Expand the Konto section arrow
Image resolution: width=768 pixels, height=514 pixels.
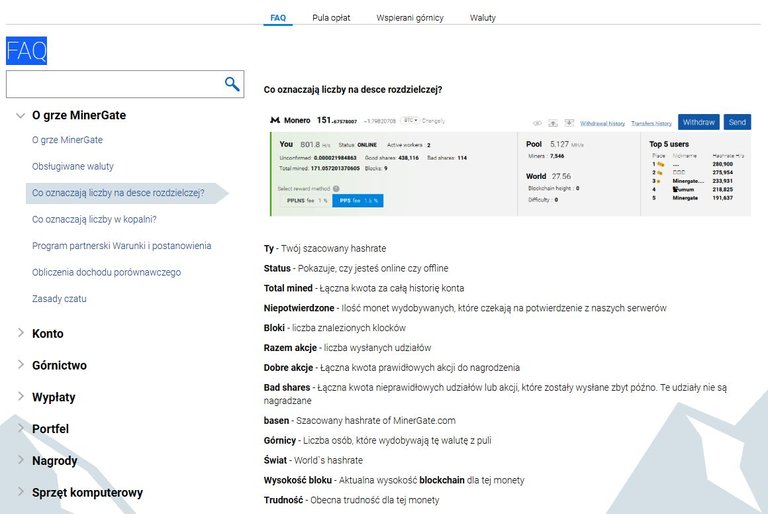(21, 333)
